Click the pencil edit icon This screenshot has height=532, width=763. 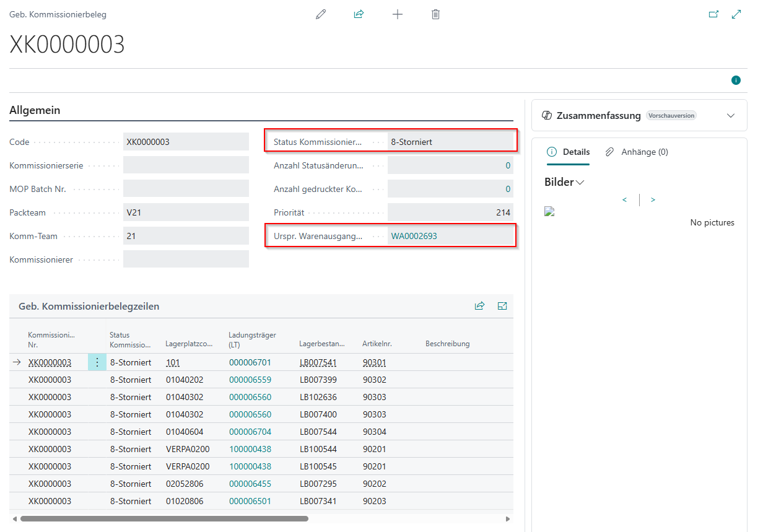pos(320,14)
